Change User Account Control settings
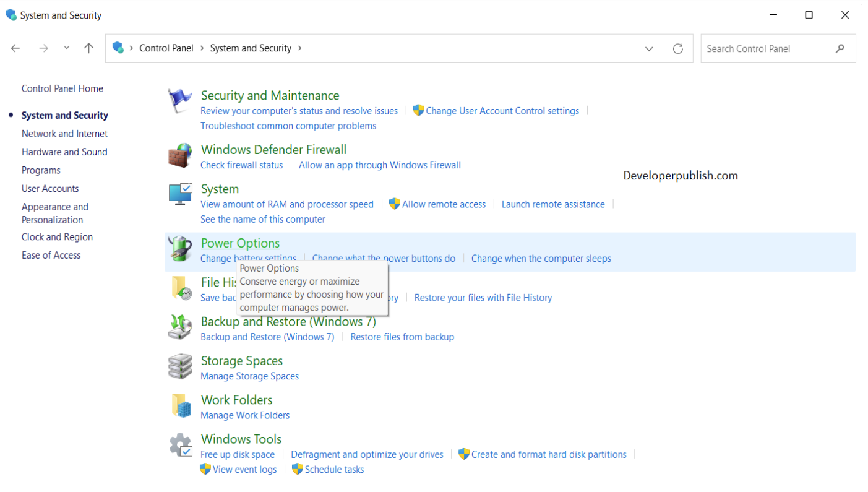Image resolution: width=868 pixels, height=492 pixels. point(502,111)
